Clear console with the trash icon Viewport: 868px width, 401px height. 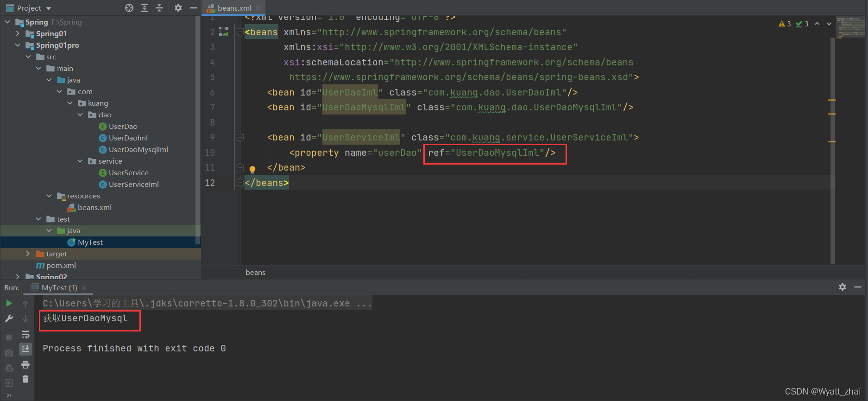(x=25, y=379)
